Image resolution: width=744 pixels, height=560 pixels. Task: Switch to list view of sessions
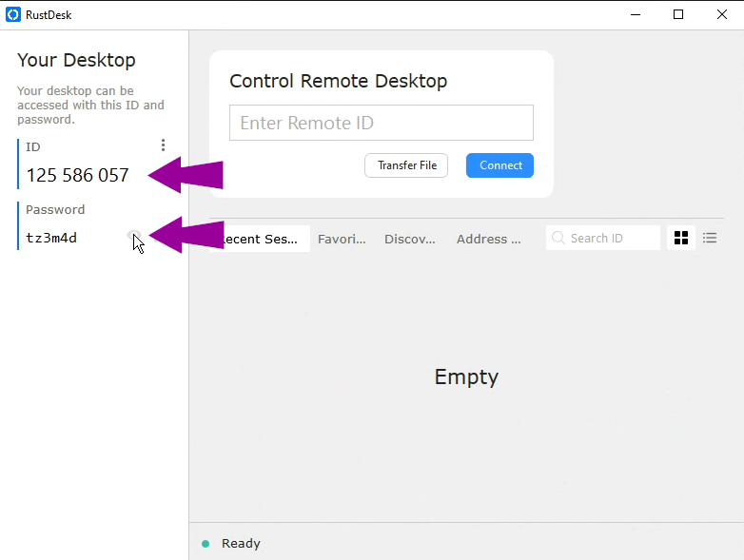[x=710, y=238]
